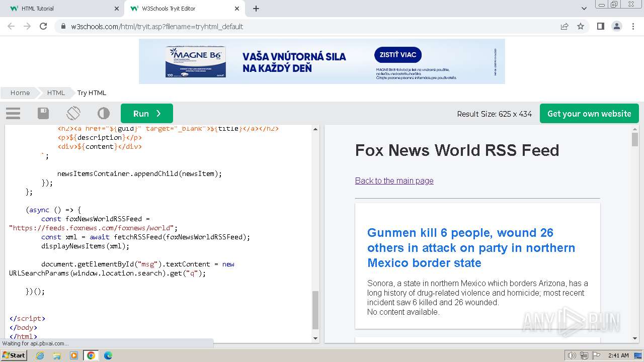This screenshot has width=644, height=362.
Task: Reload the page
Action: [x=43, y=26]
